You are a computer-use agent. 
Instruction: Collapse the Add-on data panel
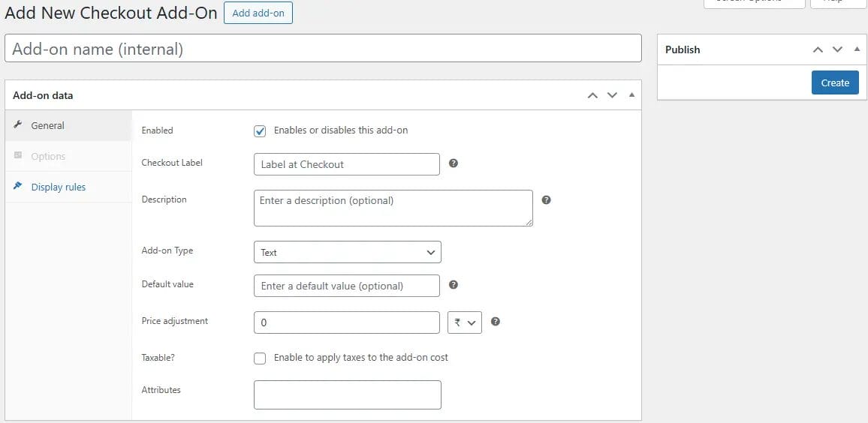pos(631,94)
